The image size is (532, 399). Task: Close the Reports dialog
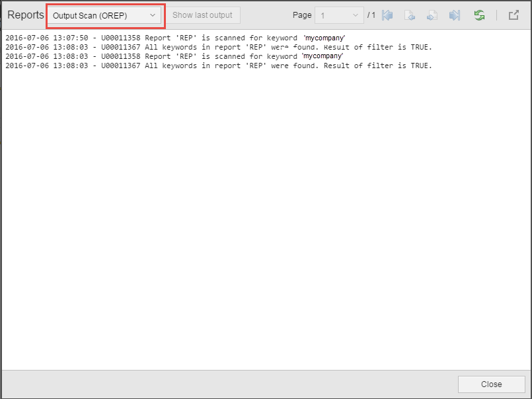point(491,384)
